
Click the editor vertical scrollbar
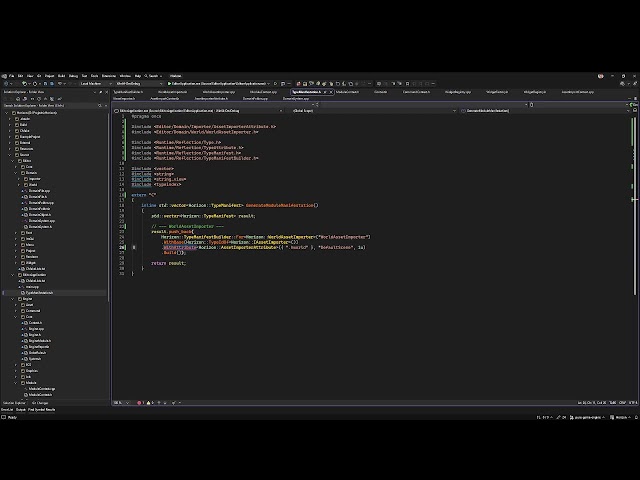[635, 204]
